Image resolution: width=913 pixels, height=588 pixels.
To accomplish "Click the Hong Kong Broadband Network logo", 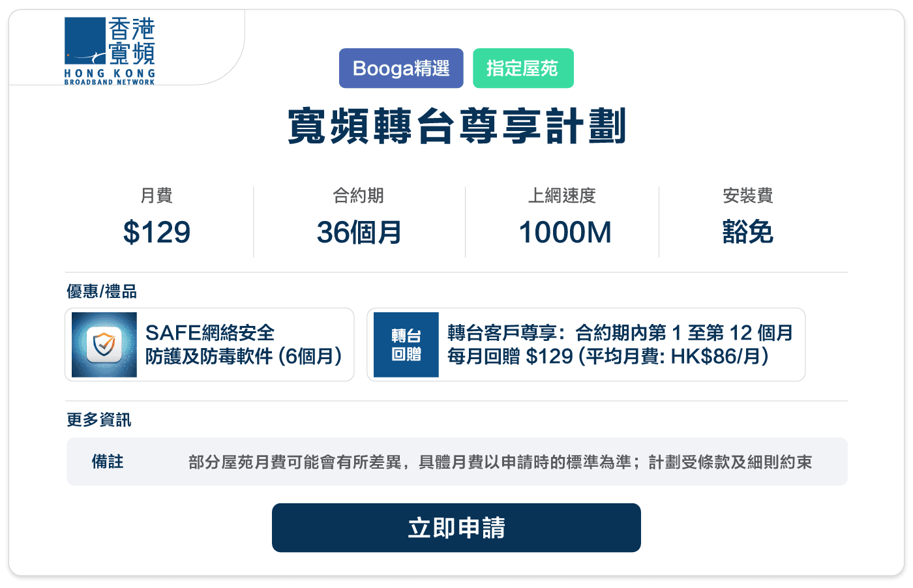I will pos(110,51).
